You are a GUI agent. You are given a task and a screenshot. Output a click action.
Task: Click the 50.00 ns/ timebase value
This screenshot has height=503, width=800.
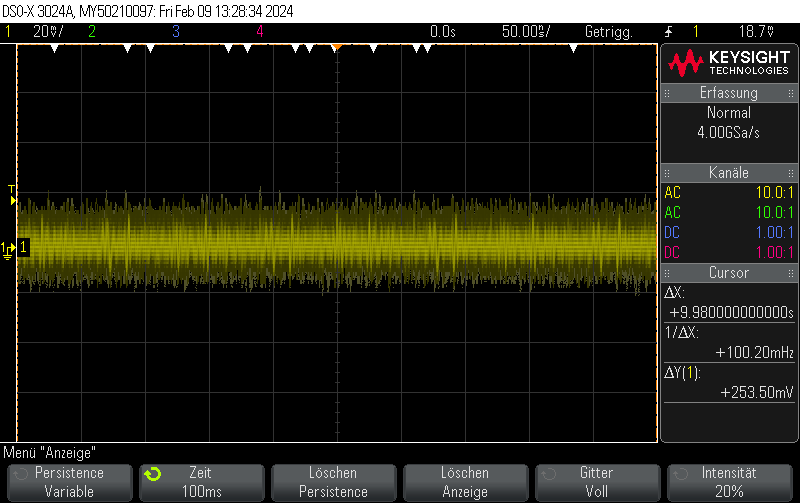click(526, 32)
